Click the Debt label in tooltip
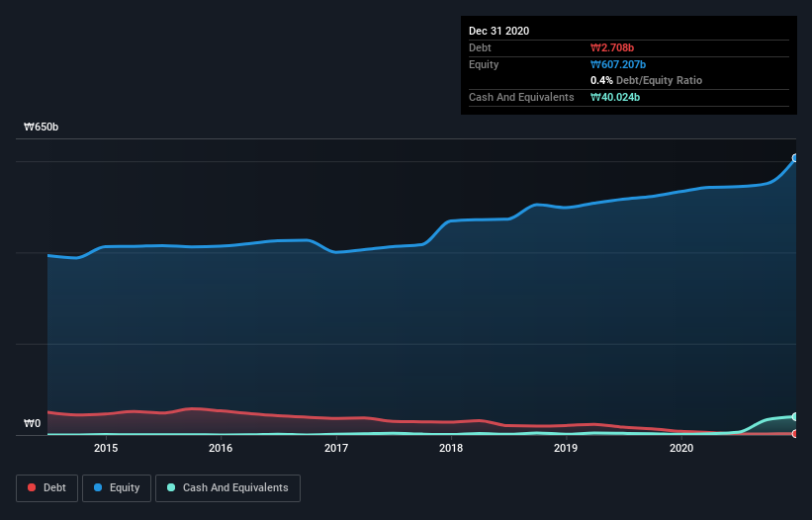This screenshot has width=812, height=520. (x=480, y=47)
